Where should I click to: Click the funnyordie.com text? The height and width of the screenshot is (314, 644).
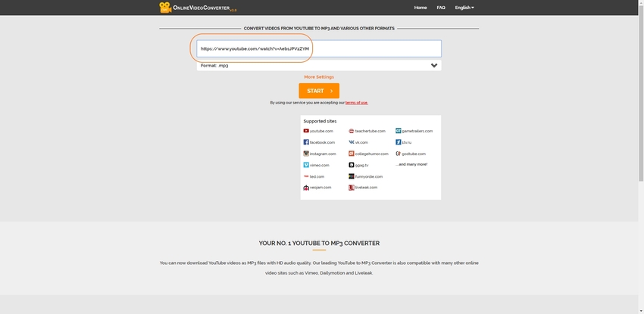(369, 177)
